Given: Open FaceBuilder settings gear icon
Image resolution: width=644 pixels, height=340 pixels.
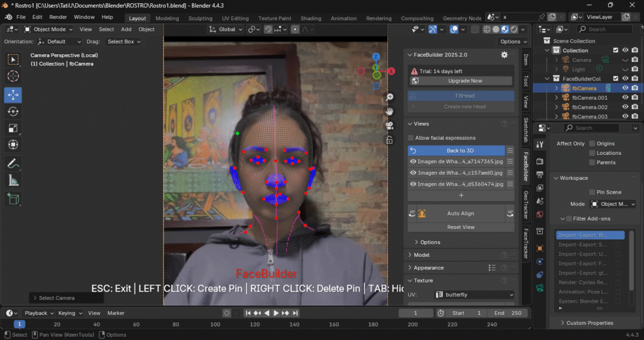Looking at the screenshot, I should tap(504, 55).
